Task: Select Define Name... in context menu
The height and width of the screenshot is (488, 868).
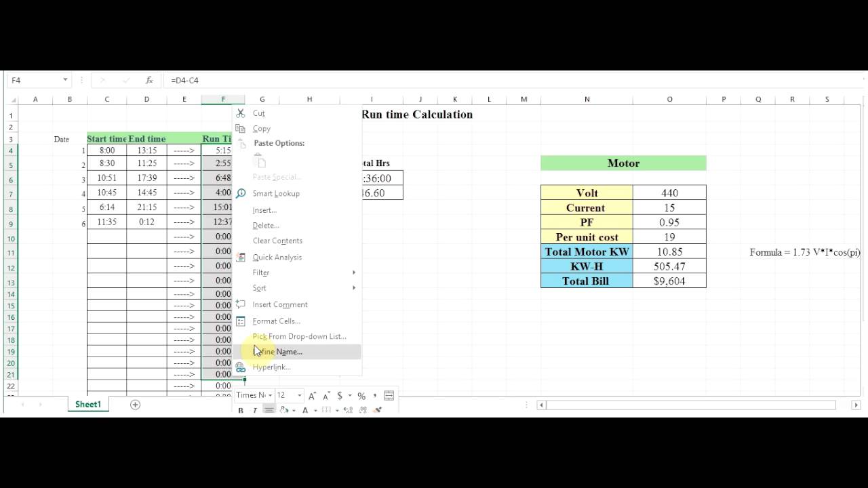Action: click(x=297, y=351)
